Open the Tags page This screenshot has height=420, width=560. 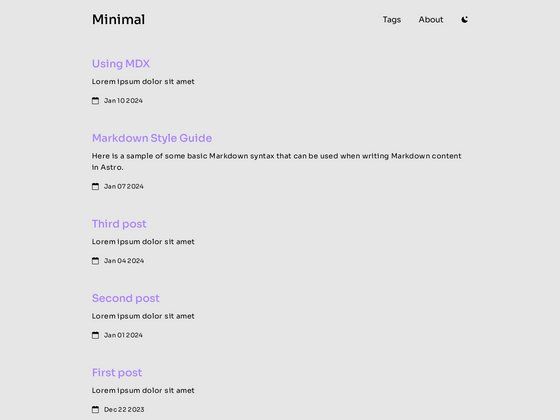click(x=392, y=20)
